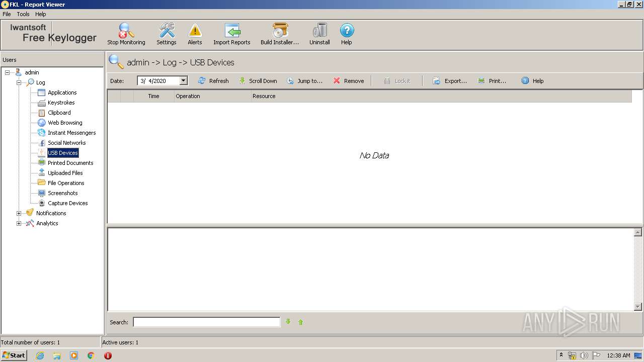This screenshot has width=644, height=362.
Task: Open the Screenshots log
Action: [x=62, y=193]
